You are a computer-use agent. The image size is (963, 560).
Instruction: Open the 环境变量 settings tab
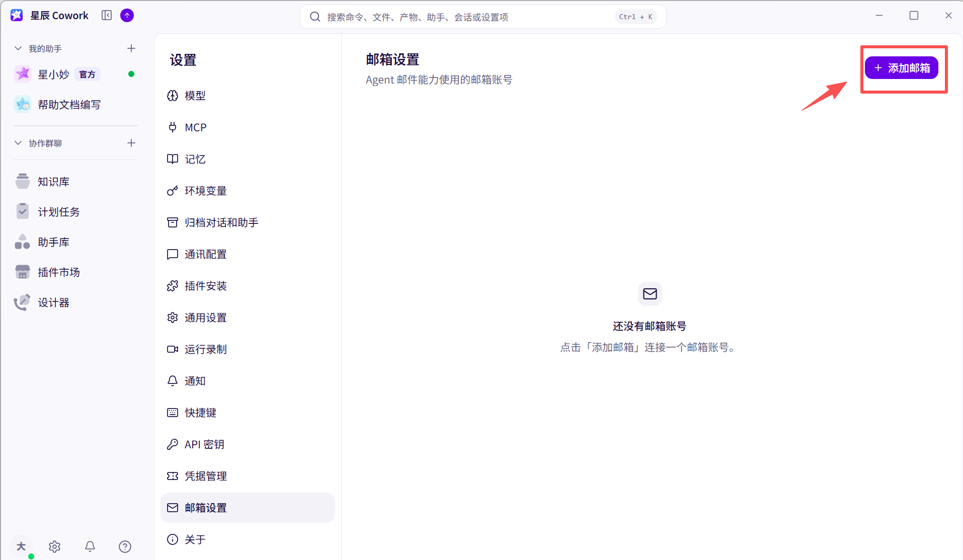[x=248, y=191]
